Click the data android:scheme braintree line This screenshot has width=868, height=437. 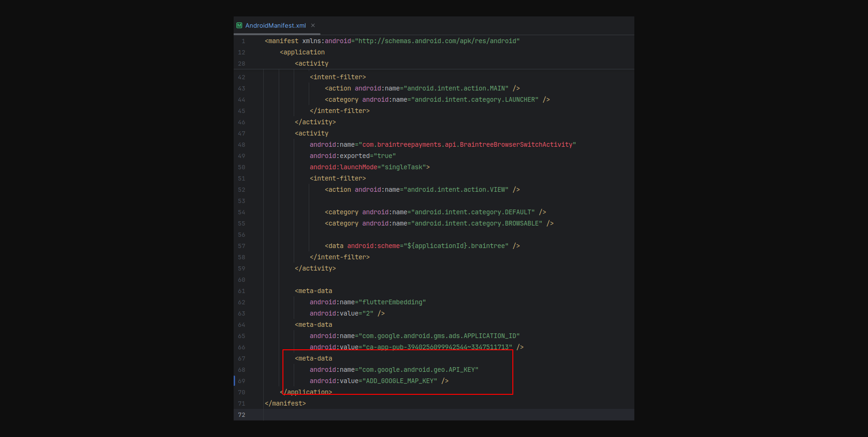[422, 246]
